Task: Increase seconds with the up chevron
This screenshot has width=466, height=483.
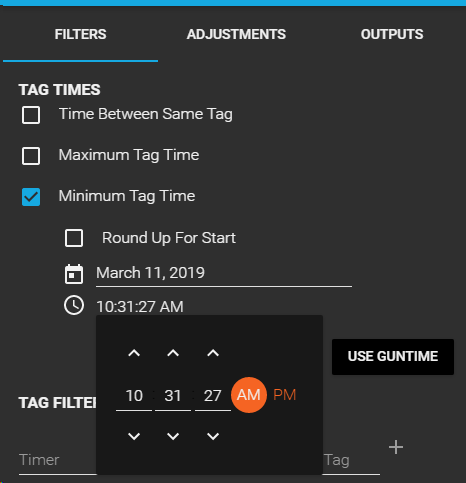Action: [213, 353]
